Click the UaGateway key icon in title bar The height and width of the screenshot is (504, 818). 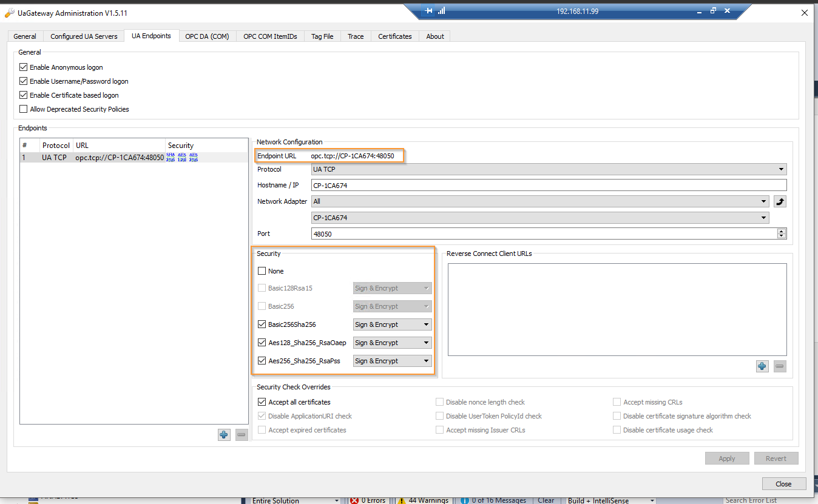(10, 13)
